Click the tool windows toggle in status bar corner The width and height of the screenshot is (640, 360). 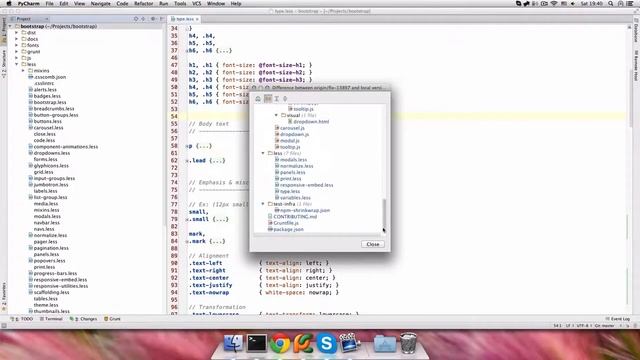(x=4, y=326)
